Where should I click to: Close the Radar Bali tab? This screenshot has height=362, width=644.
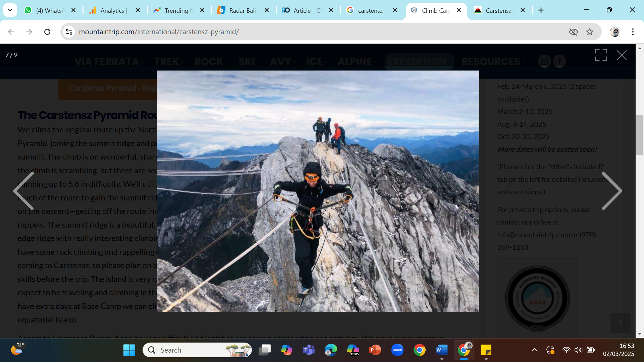tap(267, 10)
